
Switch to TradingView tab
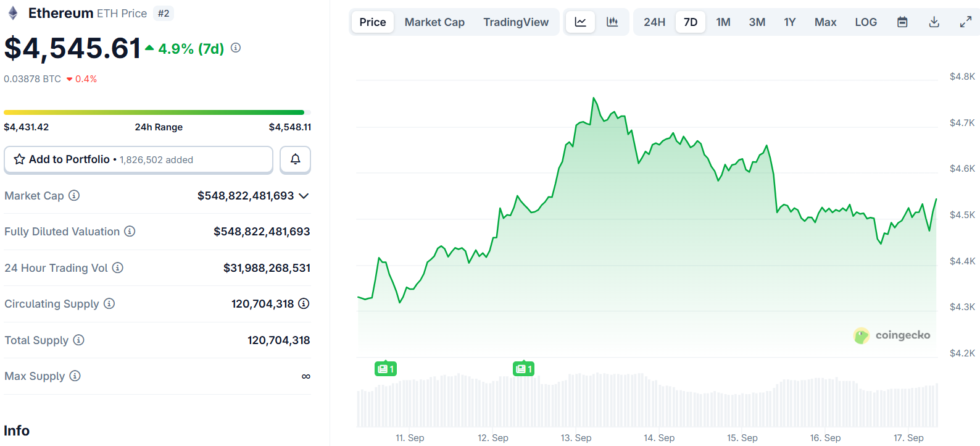click(516, 22)
